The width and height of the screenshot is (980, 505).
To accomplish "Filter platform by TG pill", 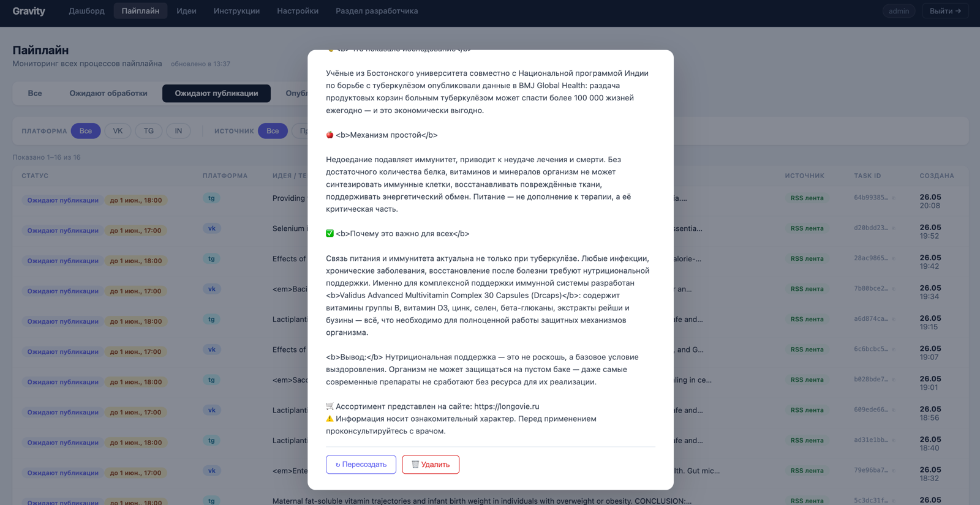I will [x=149, y=131].
